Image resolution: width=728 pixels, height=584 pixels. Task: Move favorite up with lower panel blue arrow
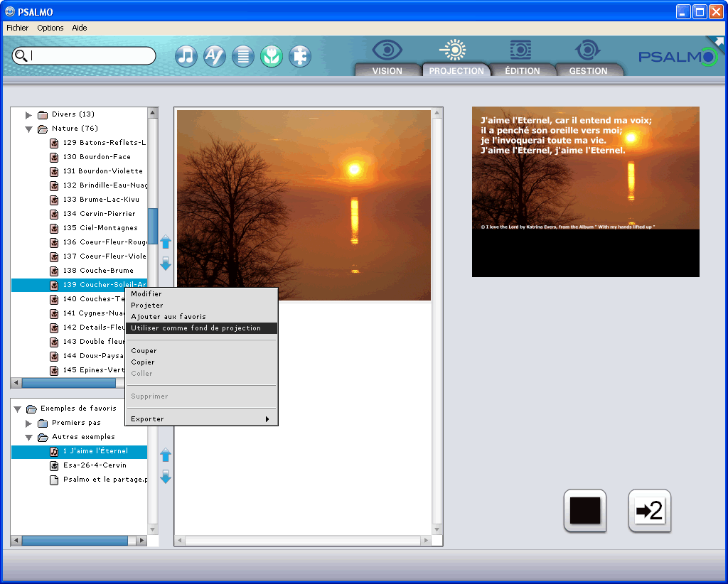166,455
